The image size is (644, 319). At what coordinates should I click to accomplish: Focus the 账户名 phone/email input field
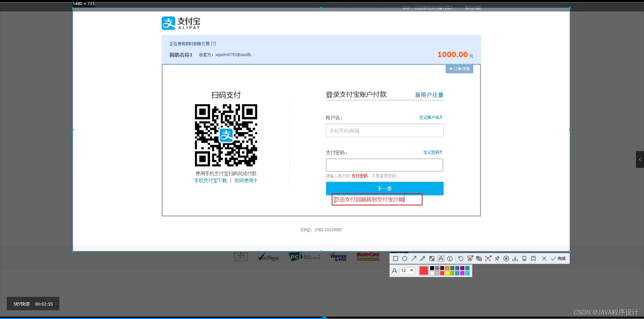coord(385,131)
